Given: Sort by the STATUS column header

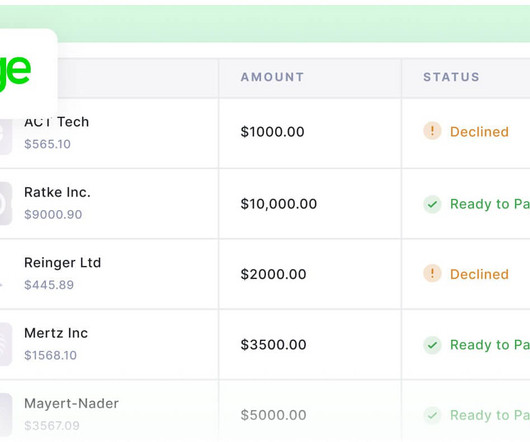Looking at the screenshot, I should point(451,77).
